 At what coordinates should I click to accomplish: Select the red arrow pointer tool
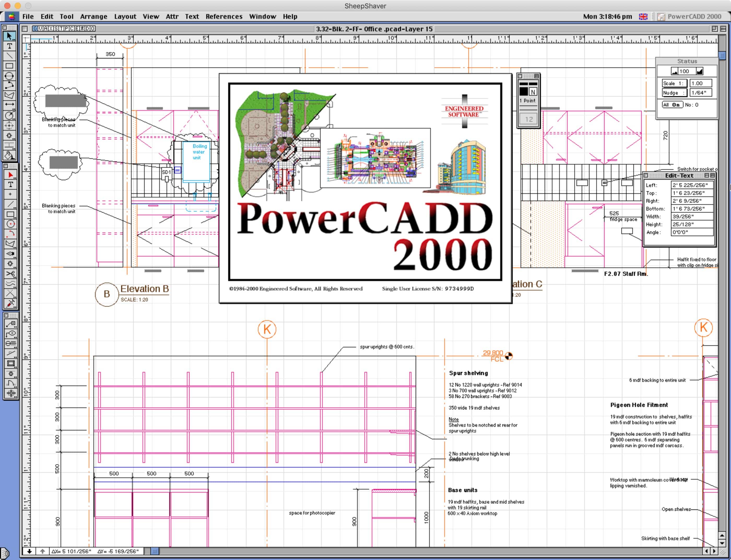point(10,175)
